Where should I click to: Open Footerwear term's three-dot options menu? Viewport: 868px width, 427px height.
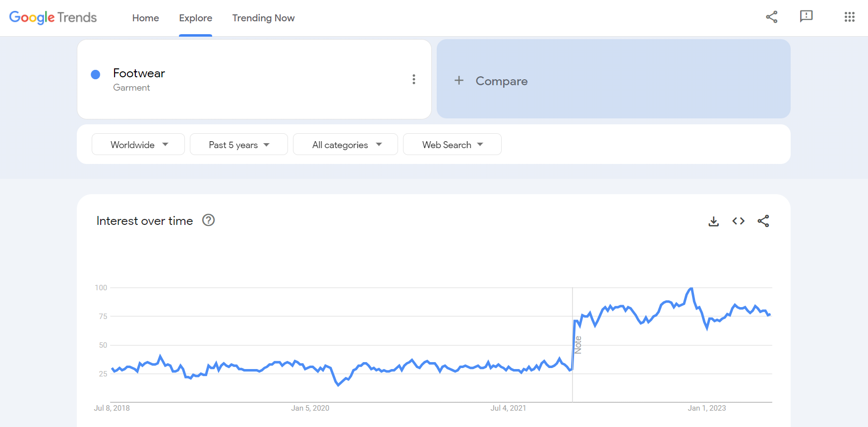pyautogui.click(x=413, y=79)
